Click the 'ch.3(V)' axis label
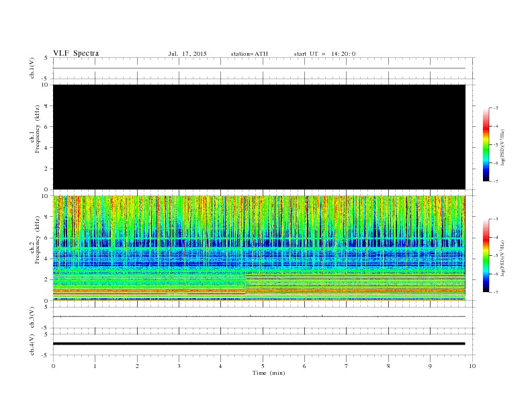The width and height of the screenshot is (532, 411). tap(32, 318)
